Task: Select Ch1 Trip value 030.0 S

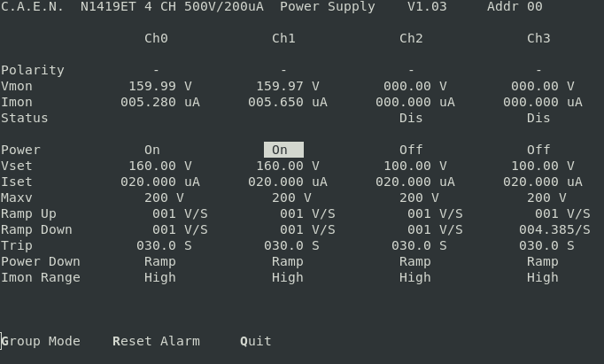Action: coord(291,245)
